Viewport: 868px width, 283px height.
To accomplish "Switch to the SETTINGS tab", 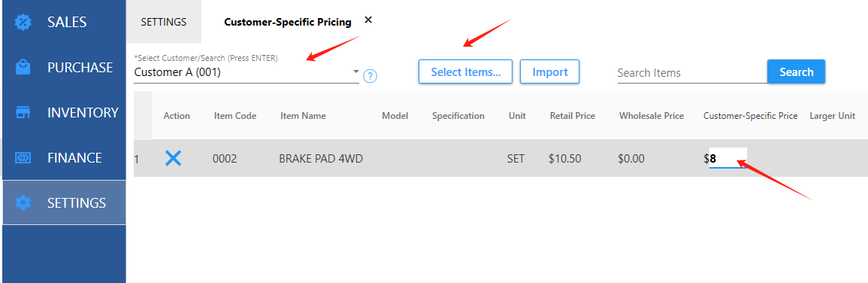I will pyautogui.click(x=163, y=22).
